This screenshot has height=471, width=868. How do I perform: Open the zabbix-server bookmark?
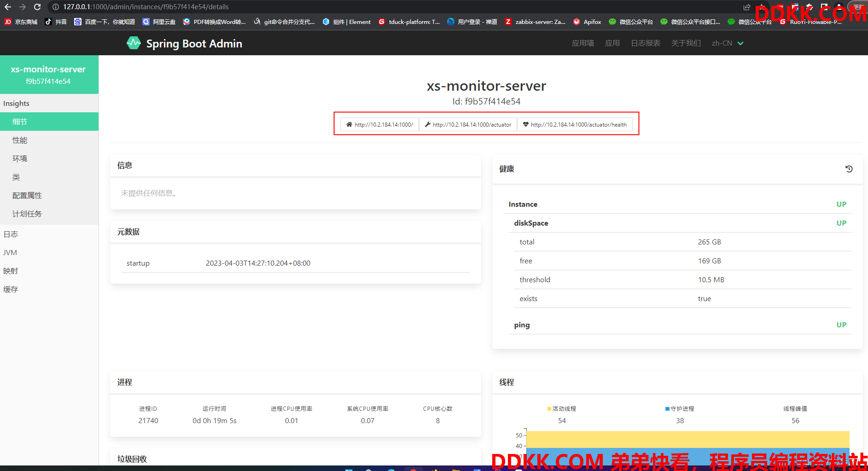click(535, 22)
